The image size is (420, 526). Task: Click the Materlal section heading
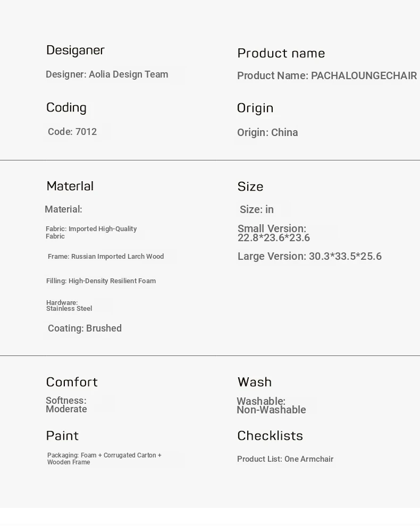click(x=70, y=186)
